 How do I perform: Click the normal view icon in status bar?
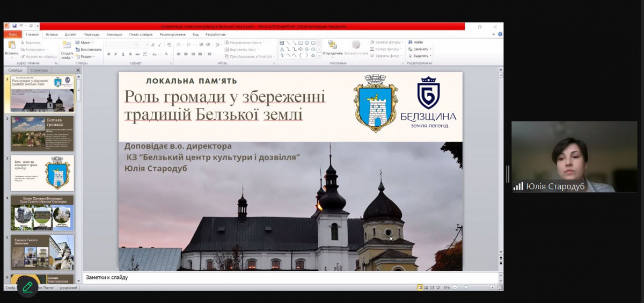point(420,287)
